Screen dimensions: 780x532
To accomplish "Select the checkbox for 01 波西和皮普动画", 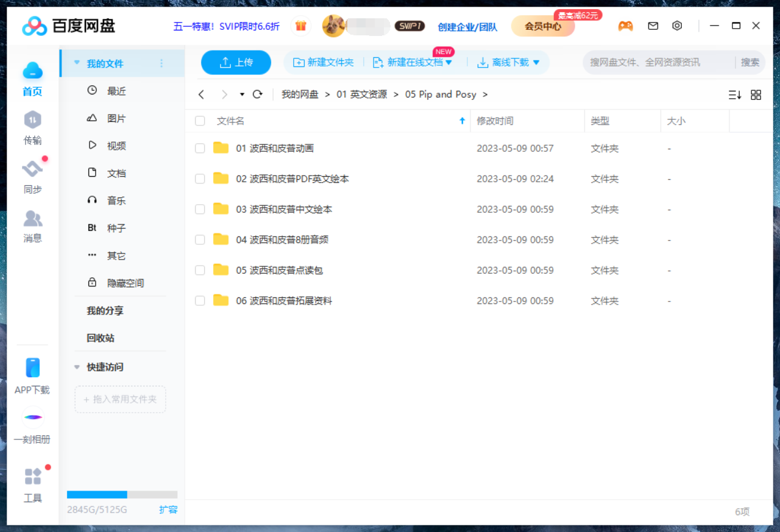I will [199, 147].
